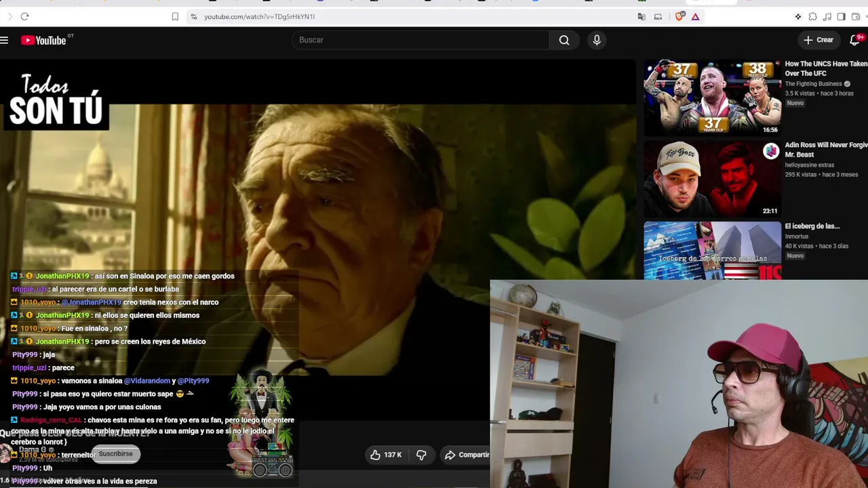868x488 pixels.
Task: Open the Brave wallet icon
Action: pyautogui.click(x=856, y=16)
